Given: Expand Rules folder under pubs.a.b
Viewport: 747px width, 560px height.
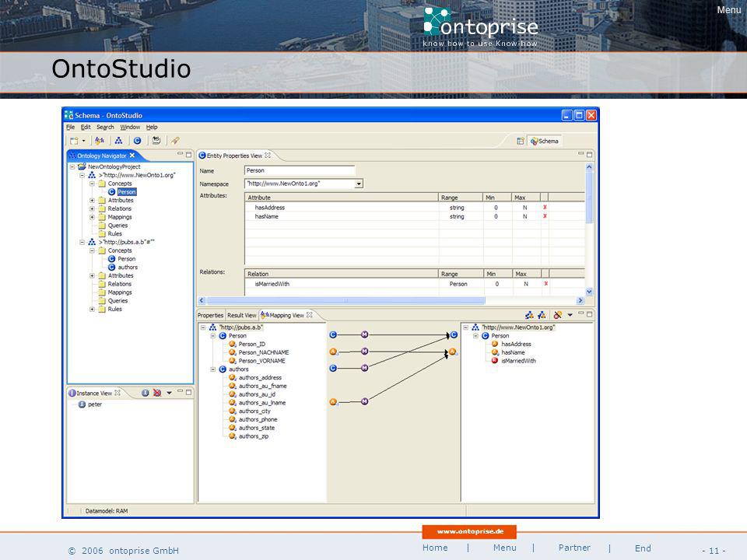Looking at the screenshot, I should pyautogui.click(x=92, y=309).
